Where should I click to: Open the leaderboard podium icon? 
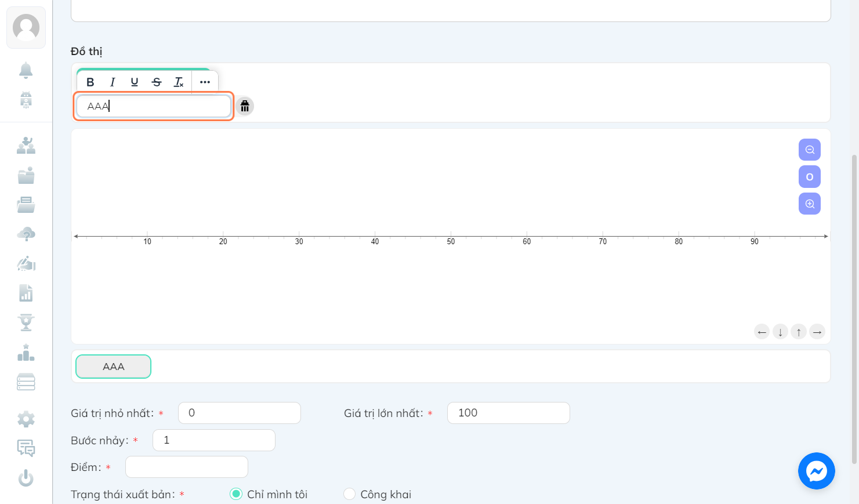click(x=26, y=352)
